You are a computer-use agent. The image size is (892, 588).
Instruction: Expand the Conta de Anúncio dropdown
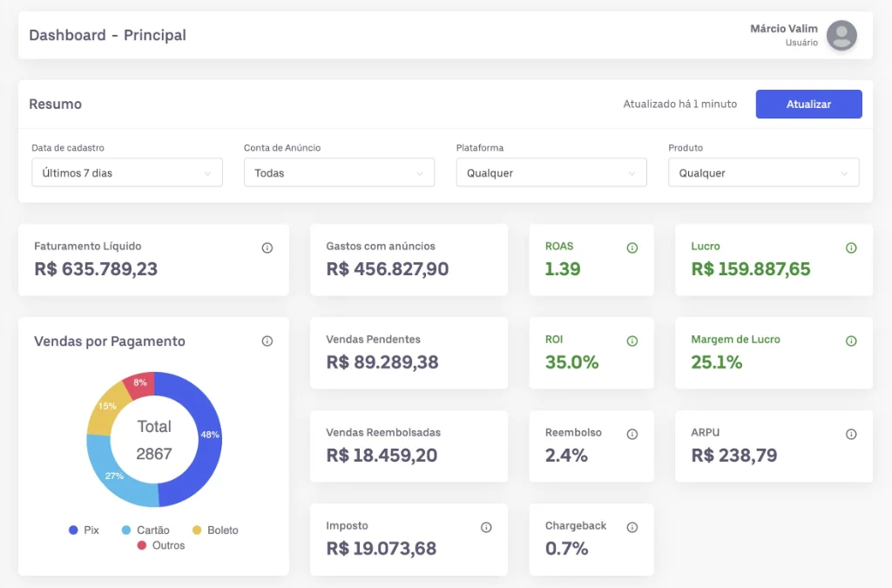click(339, 172)
